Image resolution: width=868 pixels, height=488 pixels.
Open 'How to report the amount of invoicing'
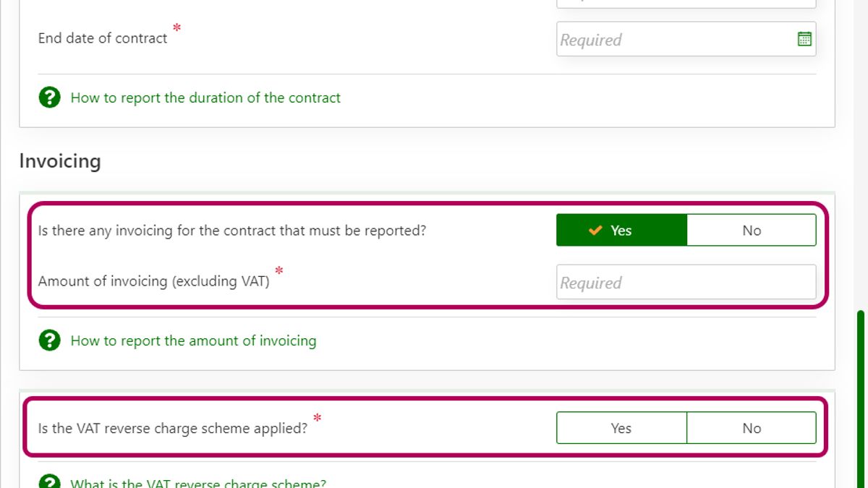point(193,341)
